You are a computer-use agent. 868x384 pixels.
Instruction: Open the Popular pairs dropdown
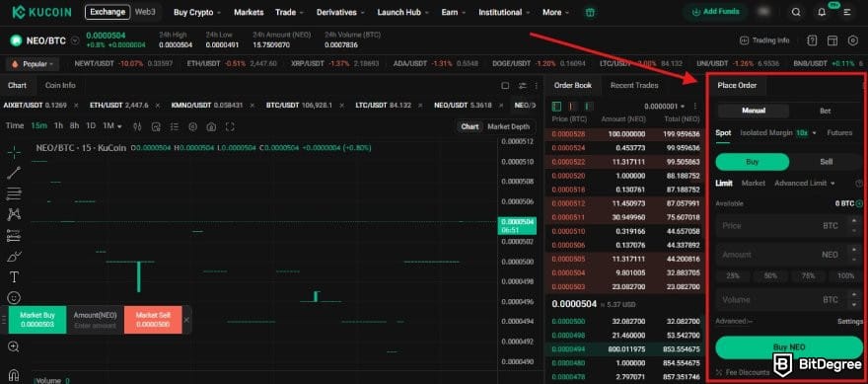coord(33,64)
